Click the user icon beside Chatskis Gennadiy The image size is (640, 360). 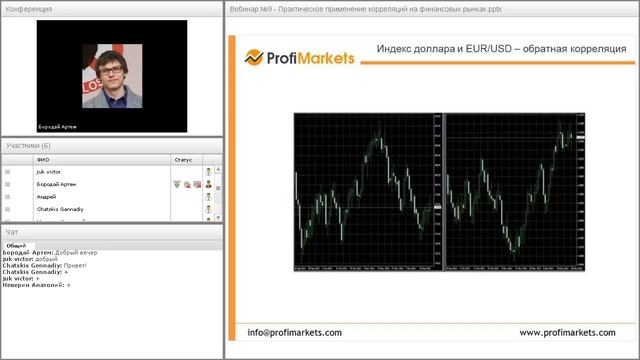[209, 209]
